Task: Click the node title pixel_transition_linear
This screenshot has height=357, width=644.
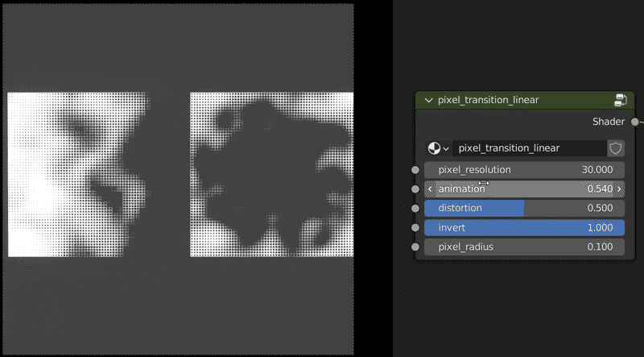Action: click(x=489, y=100)
